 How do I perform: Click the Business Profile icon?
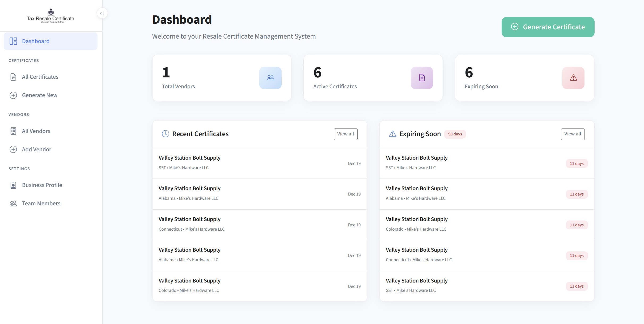(13, 185)
